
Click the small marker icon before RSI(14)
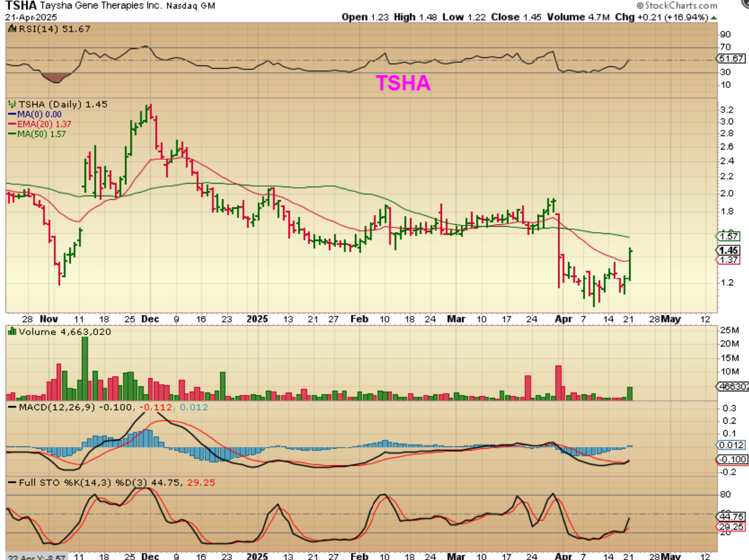point(11,28)
